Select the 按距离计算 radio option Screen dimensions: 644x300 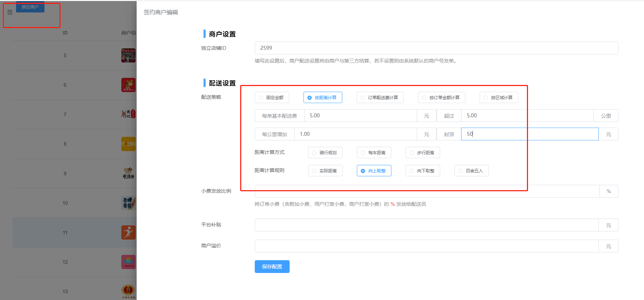(x=323, y=97)
